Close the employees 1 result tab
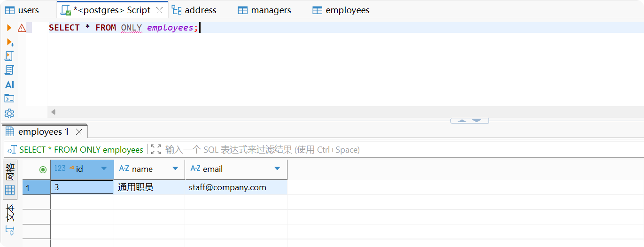 point(79,131)
